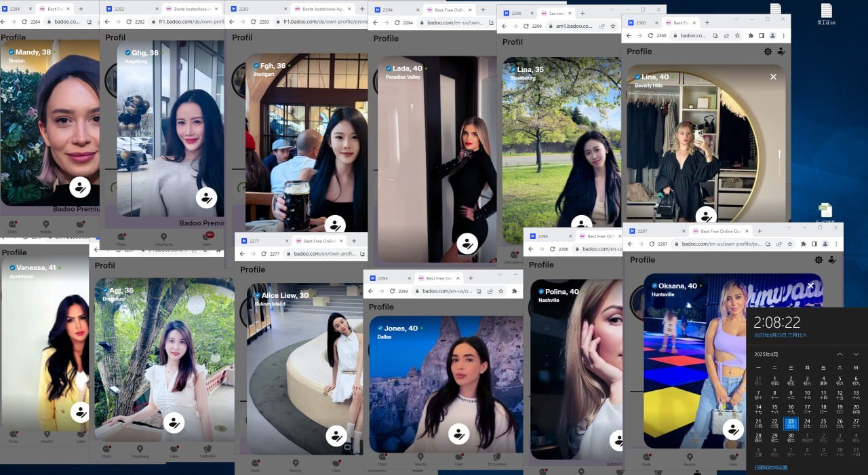Edit profile via Oksana card's round button
The image size is (868, 475).
pyautogui.click(x=733, y=429)
